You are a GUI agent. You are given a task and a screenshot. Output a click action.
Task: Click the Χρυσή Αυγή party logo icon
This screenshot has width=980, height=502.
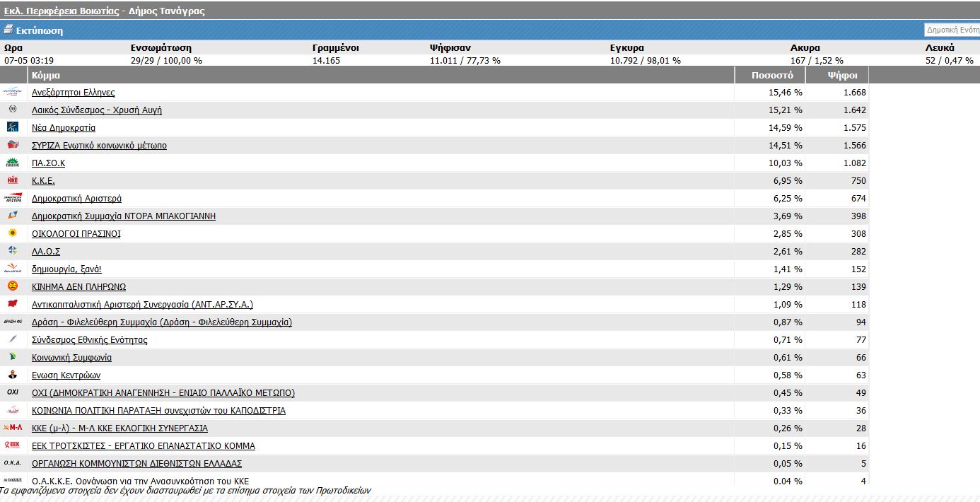12,110
